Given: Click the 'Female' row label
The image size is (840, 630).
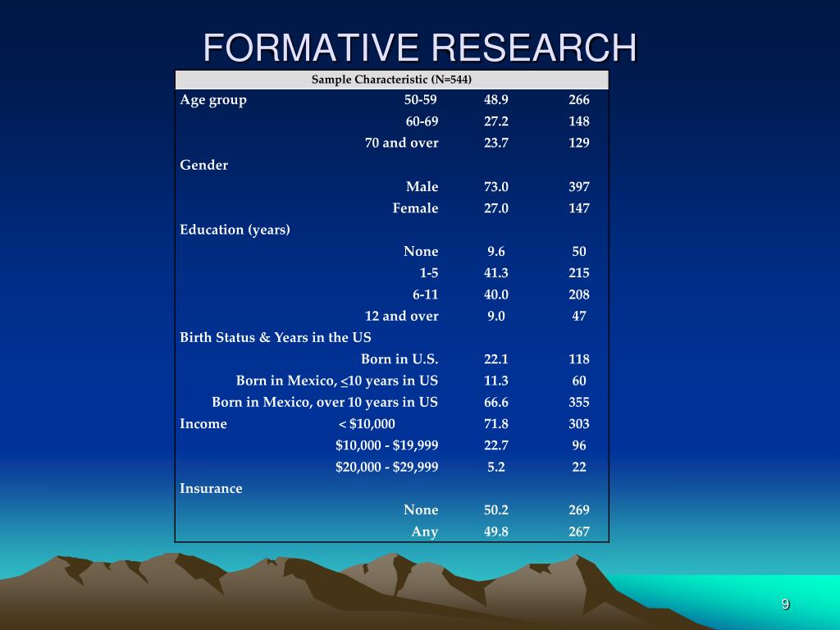Looking at the screenshot, I should [415, 208].
